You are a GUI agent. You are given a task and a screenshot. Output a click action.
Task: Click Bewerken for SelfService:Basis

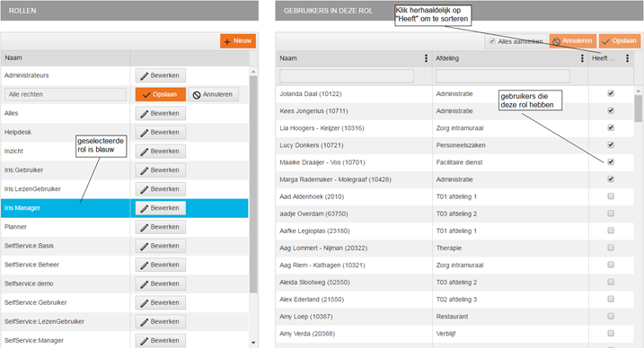(161, 246)
